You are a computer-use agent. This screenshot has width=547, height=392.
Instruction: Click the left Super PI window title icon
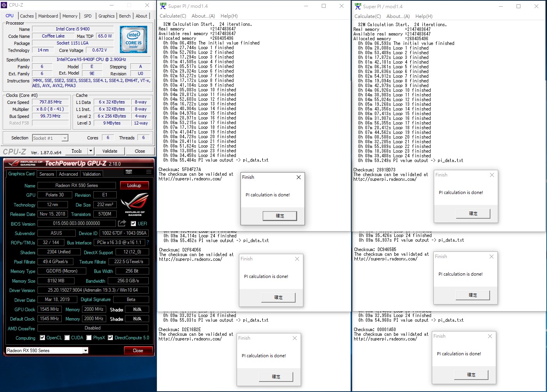[163, 6]
